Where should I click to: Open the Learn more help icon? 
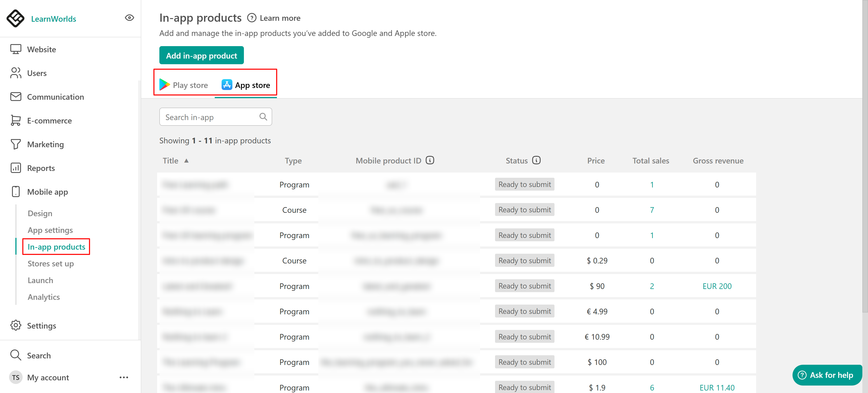[x=252, y=18]
